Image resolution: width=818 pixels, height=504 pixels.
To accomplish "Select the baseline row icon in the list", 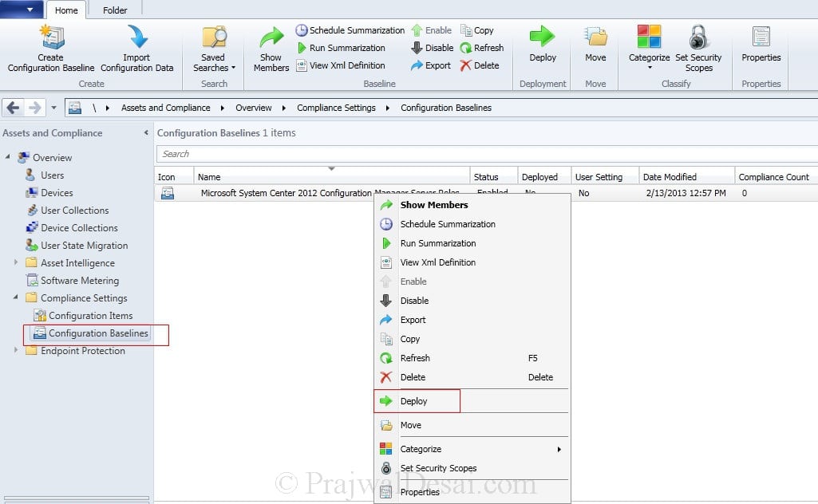I will (x=168, y=193).
